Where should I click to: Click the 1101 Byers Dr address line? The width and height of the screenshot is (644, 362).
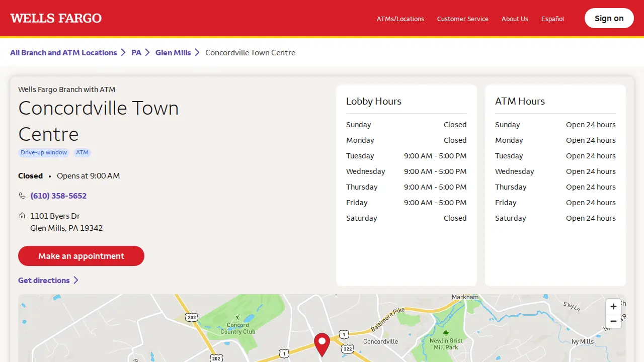point(55,216)
